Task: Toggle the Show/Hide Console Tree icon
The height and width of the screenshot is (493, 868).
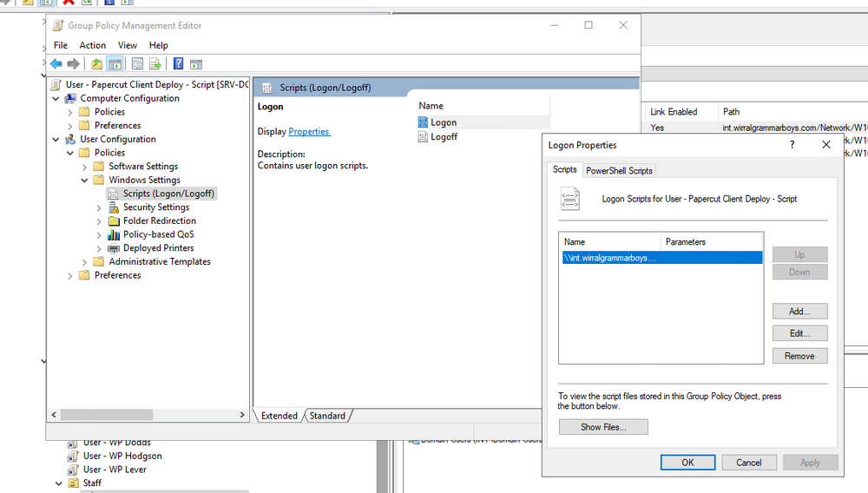Action: (115, 64)
